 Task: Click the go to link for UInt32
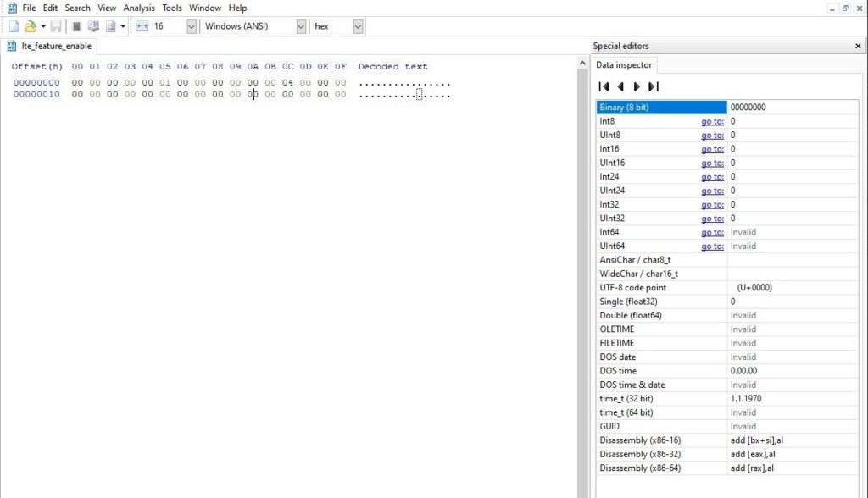point(712,219)
